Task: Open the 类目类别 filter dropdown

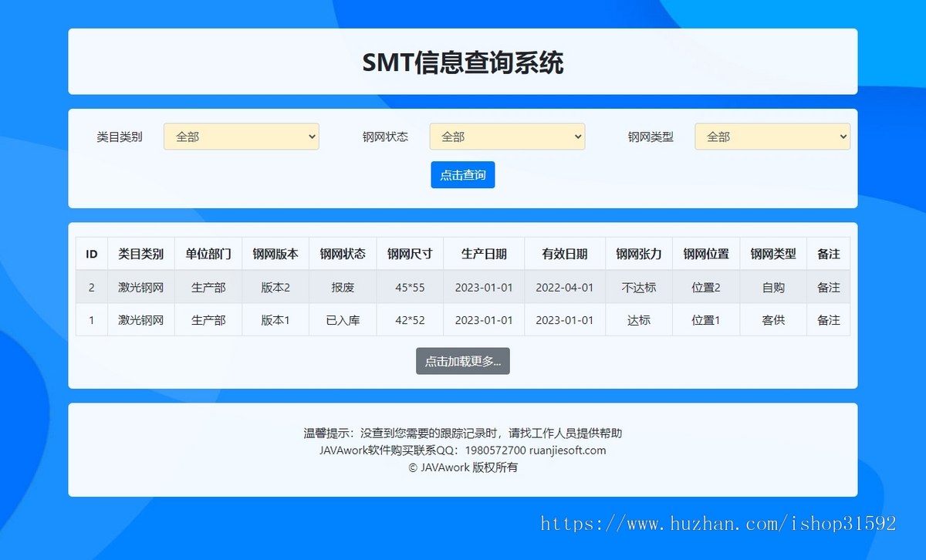Action: pyautogui.click(x=241, y=137)
